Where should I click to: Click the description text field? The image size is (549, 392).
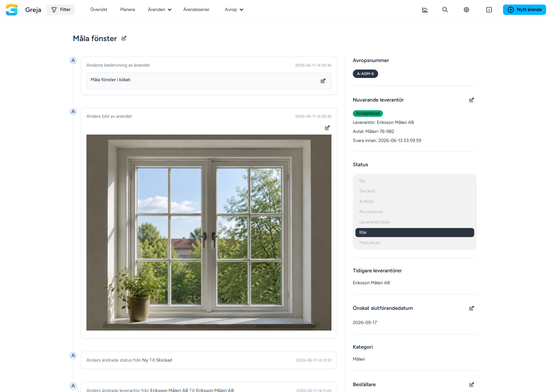point(209,81)
